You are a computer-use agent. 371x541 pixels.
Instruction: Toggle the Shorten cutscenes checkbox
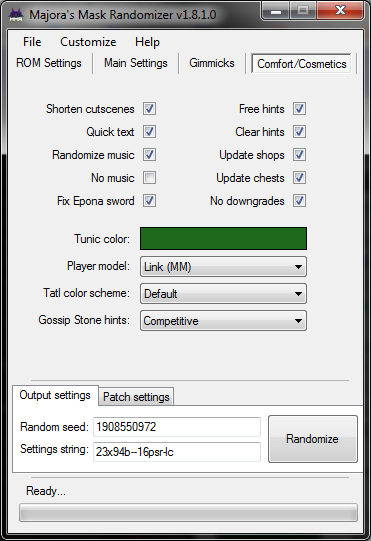coord(149,109)
